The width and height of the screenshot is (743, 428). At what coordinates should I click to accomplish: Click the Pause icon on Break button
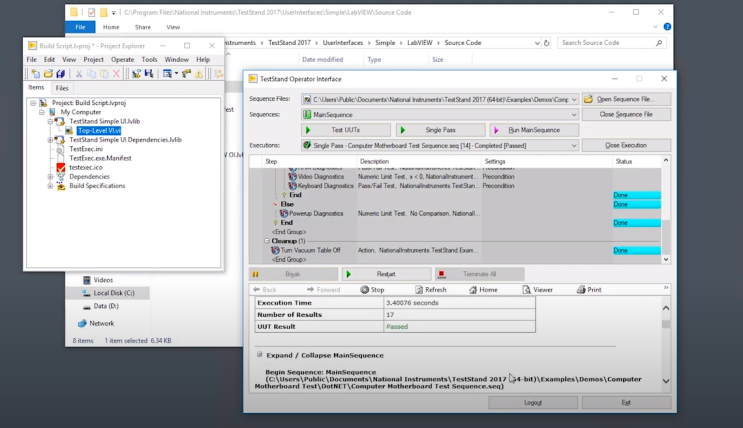pyautogui.click(x=255, y=274)
